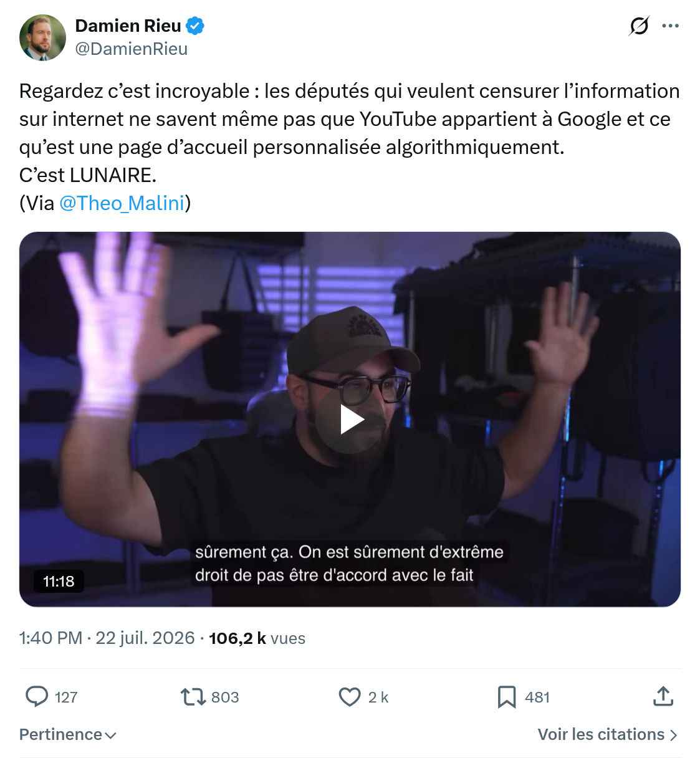Click the chevron after Voir les citations
The width and height of the screenshot is (700, 758).
[673, 735]
